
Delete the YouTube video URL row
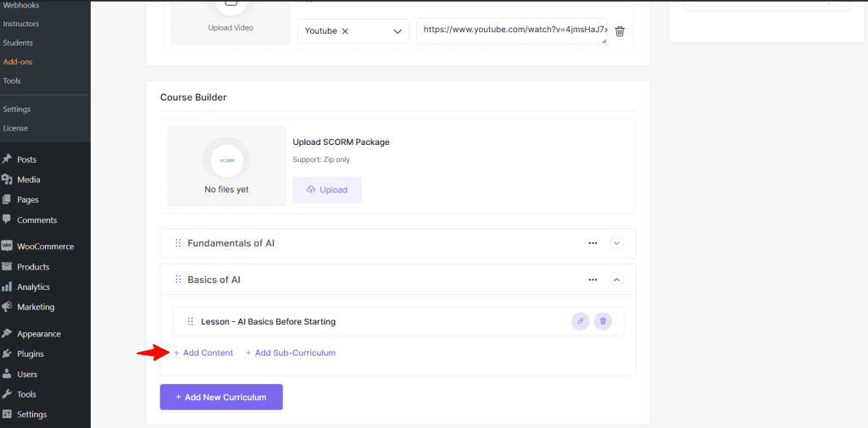(620, 31)
